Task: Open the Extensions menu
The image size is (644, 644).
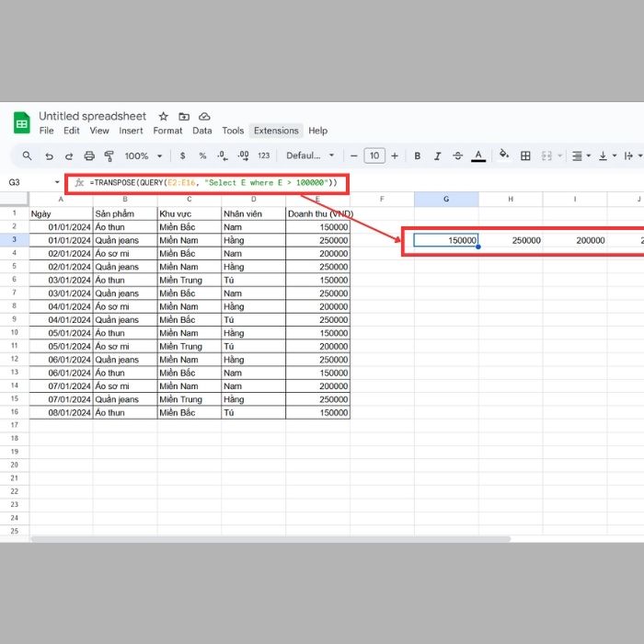Action: pos(276,131)
